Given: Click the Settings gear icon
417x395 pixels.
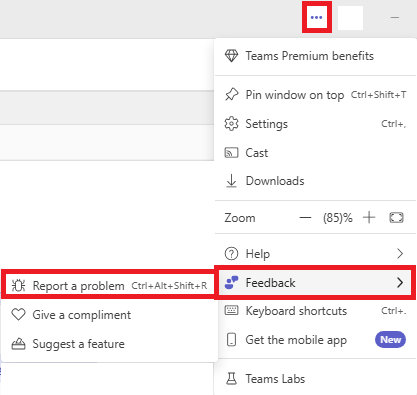Looking at the screenshot, I should coord(231,124).
